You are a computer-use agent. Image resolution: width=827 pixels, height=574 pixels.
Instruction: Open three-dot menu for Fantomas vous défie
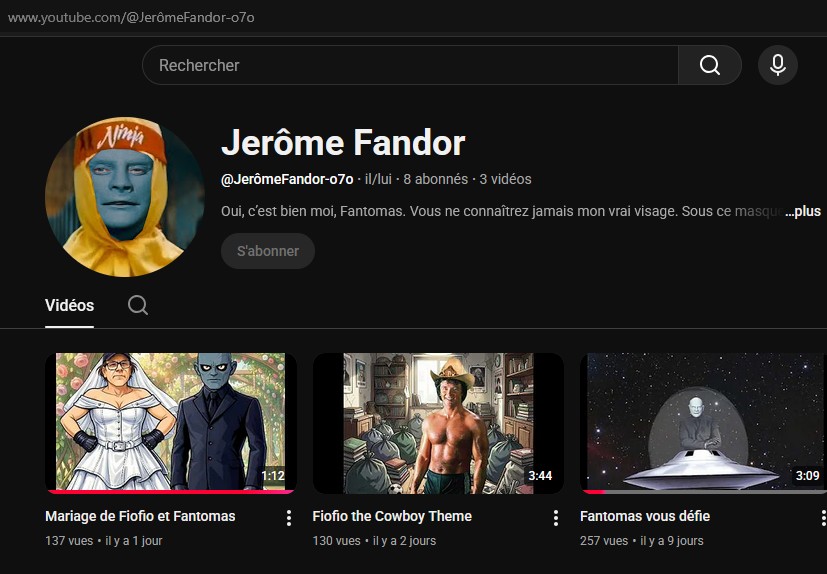tap(822, 517)
